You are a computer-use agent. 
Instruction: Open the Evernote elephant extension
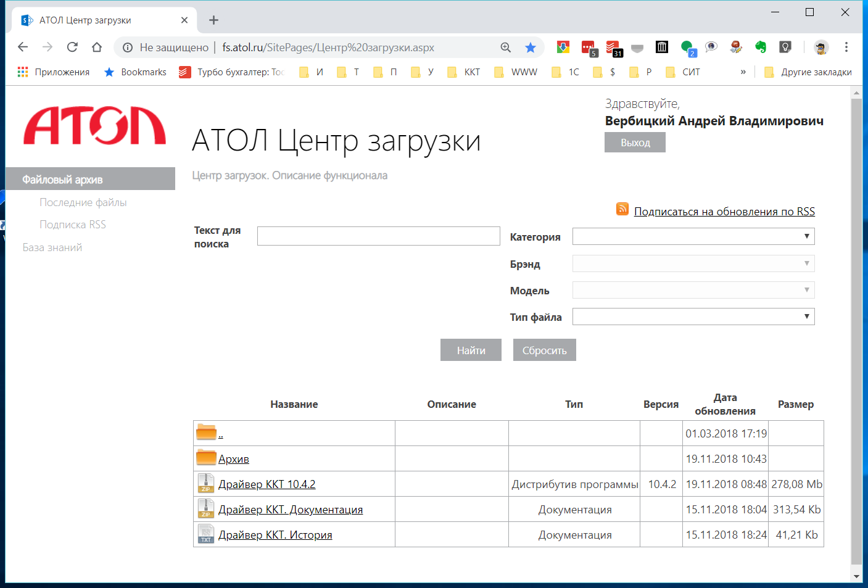click(761, 47)
